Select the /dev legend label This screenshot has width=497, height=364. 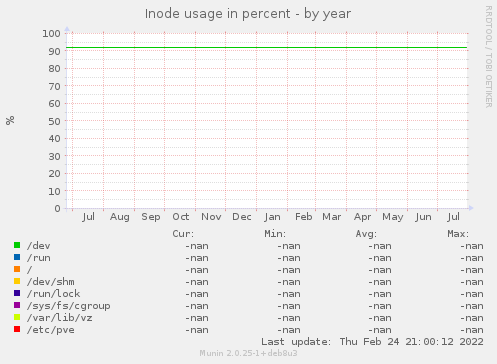point(39,246)
